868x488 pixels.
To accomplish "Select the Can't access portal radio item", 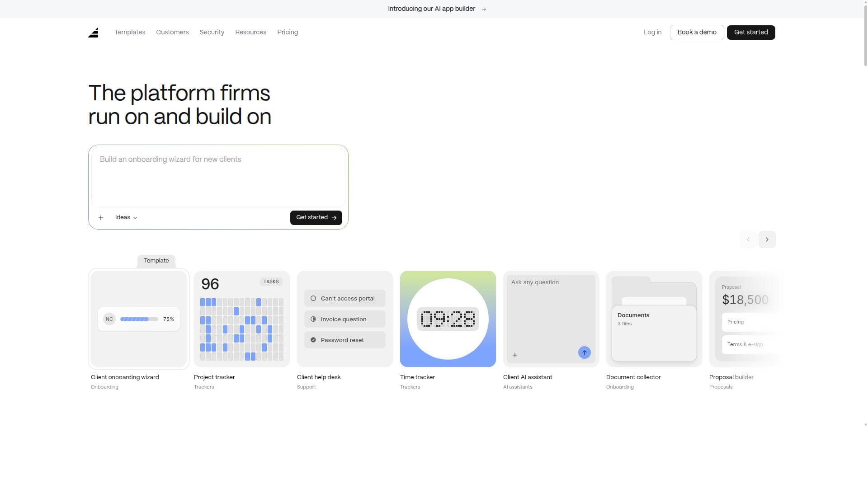I will [x=345, y=298].
